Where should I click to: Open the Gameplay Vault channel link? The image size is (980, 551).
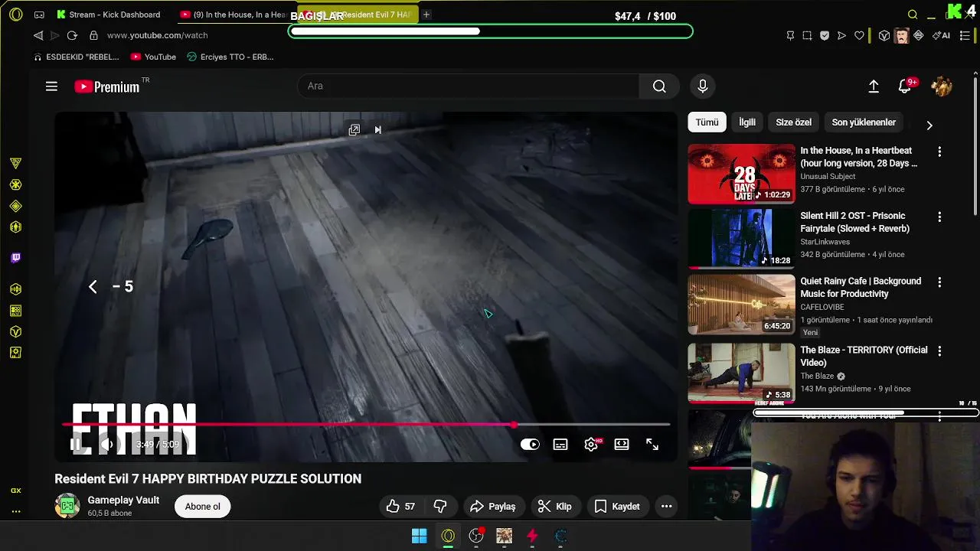coord(123,500)
